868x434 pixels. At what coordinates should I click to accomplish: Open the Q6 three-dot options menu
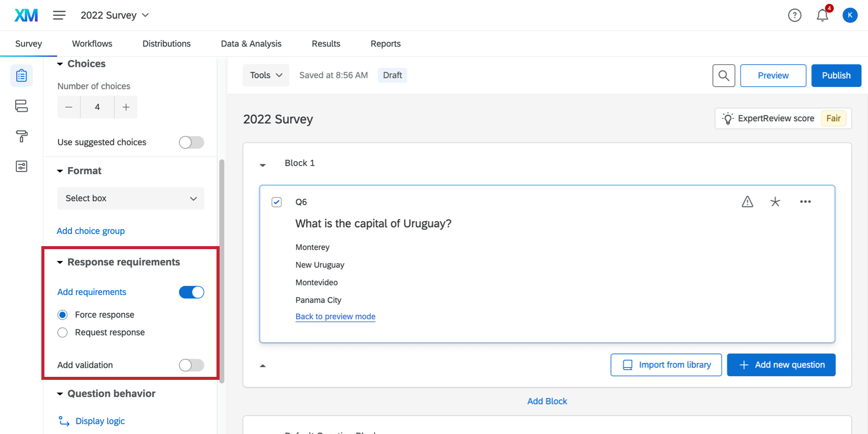pos(805,202)
